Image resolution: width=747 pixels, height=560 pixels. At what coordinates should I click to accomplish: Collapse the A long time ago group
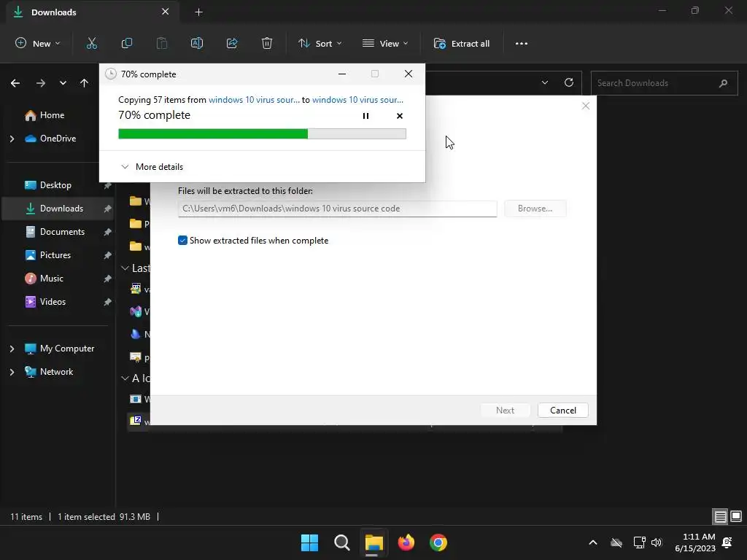tap(125, 378)
